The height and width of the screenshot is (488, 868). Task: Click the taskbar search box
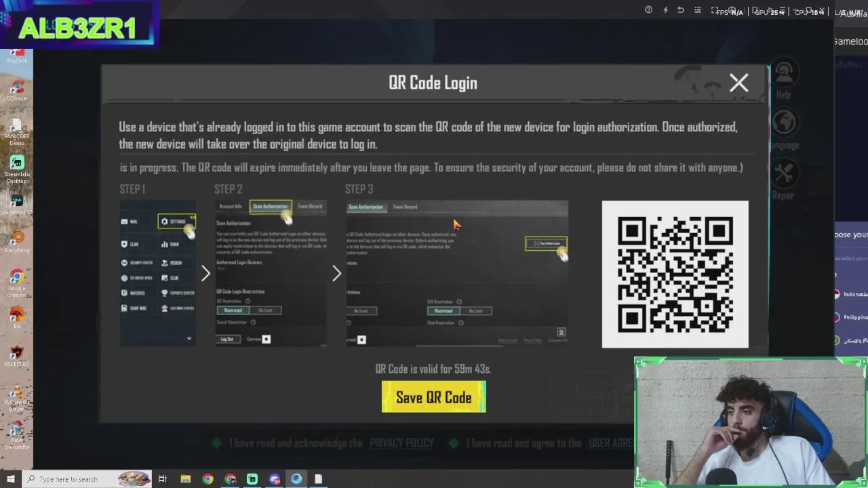87,479
